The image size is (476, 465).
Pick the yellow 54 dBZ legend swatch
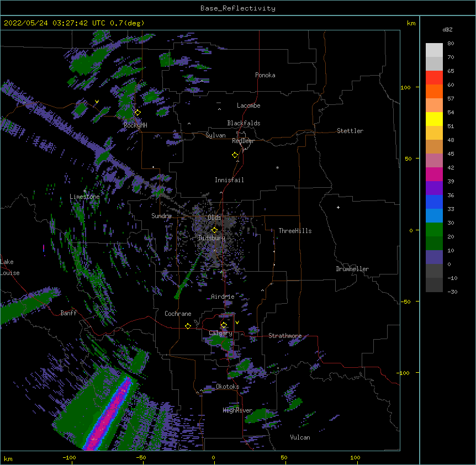point(434,119)
